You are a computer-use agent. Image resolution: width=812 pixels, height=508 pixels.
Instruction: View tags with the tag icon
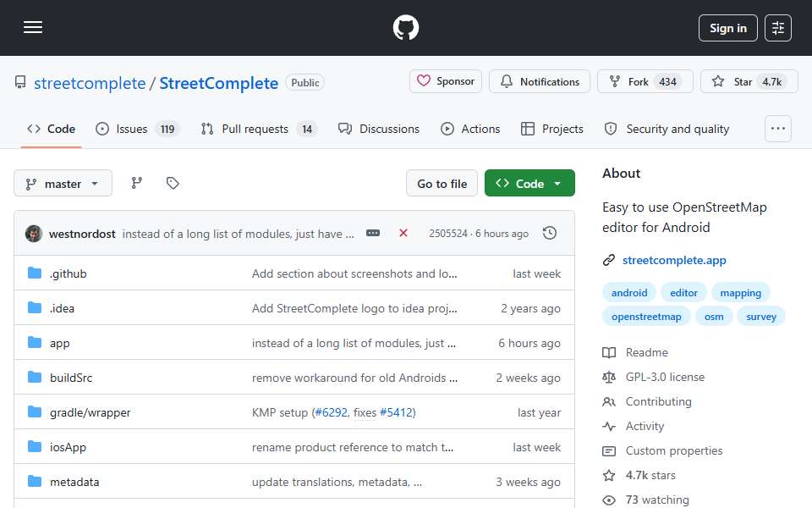click(x=173, y=183)
